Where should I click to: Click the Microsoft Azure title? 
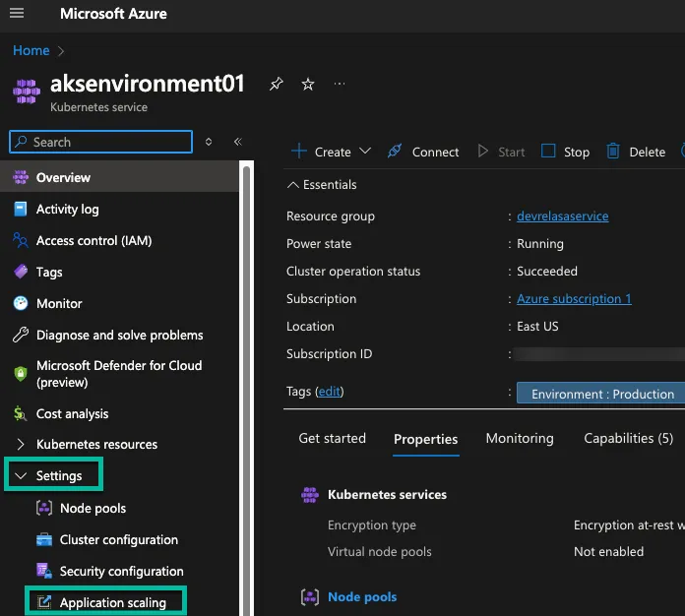click(x=113, y=14)
